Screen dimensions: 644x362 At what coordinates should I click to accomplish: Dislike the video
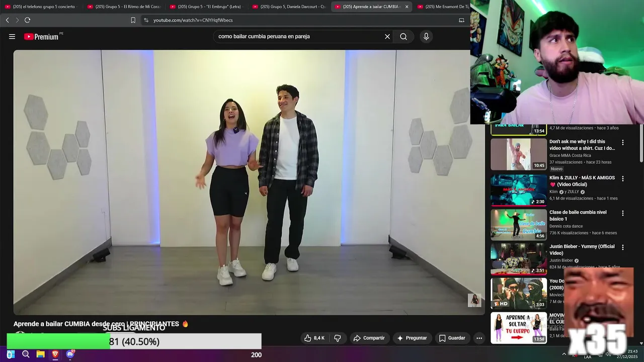point(338,338)
